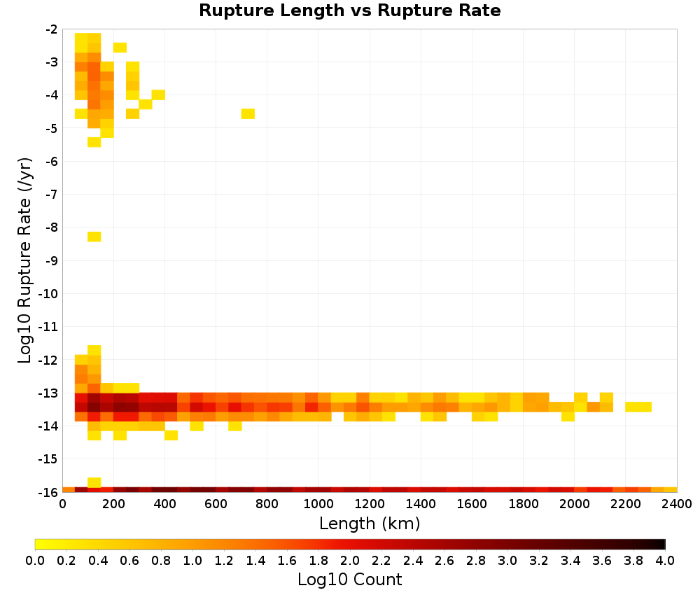The height and width of the screenshot is (595, 700).
Task: Click the lone yellow cell near rate -8
Action: coord(94,237)
